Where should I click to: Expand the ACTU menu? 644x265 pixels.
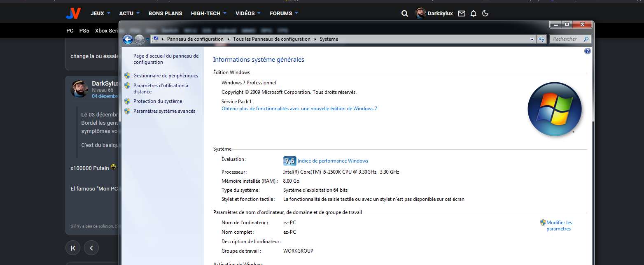129,13
